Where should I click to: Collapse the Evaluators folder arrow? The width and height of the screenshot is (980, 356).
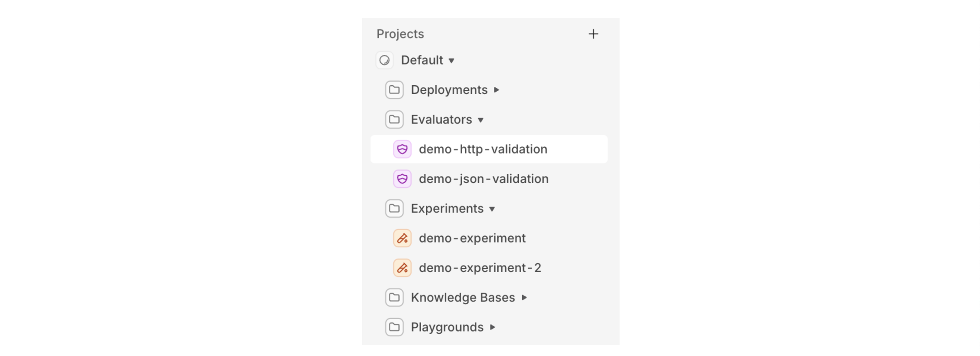481,120
